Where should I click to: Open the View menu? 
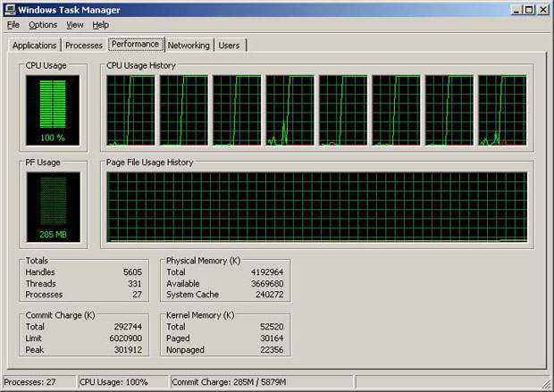click(76, 25)
